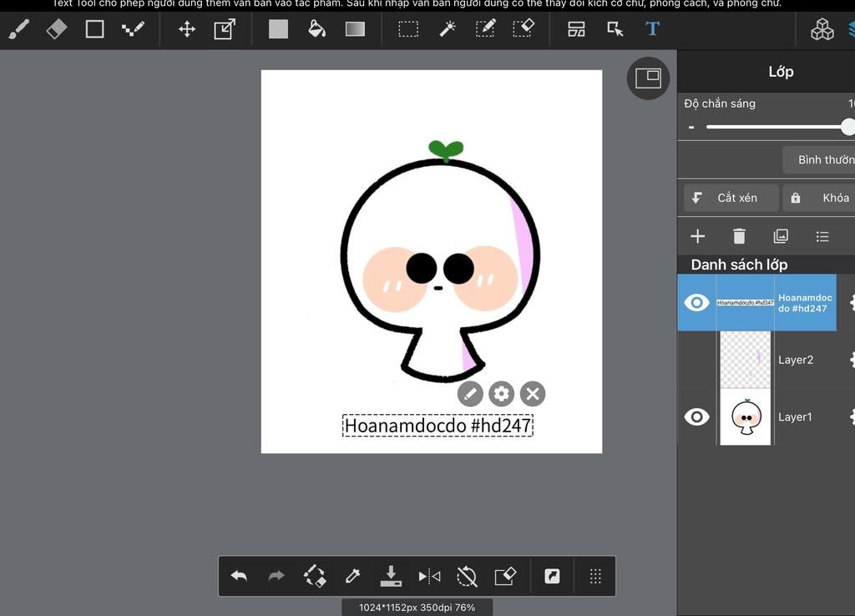Open the layer list menu icon
Viewport: 855px width, 616px height.
822,236
